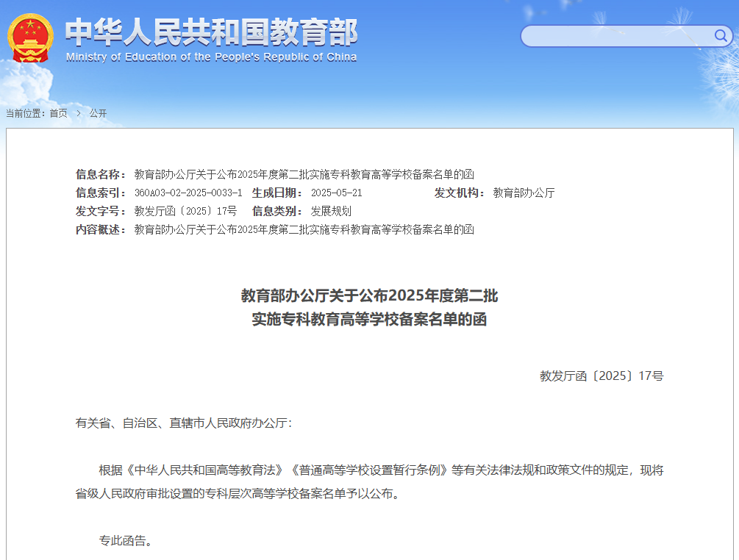This screenshot has height=560, width=739.
Task: Click the 发文字号 label
Action: (101, 211)
